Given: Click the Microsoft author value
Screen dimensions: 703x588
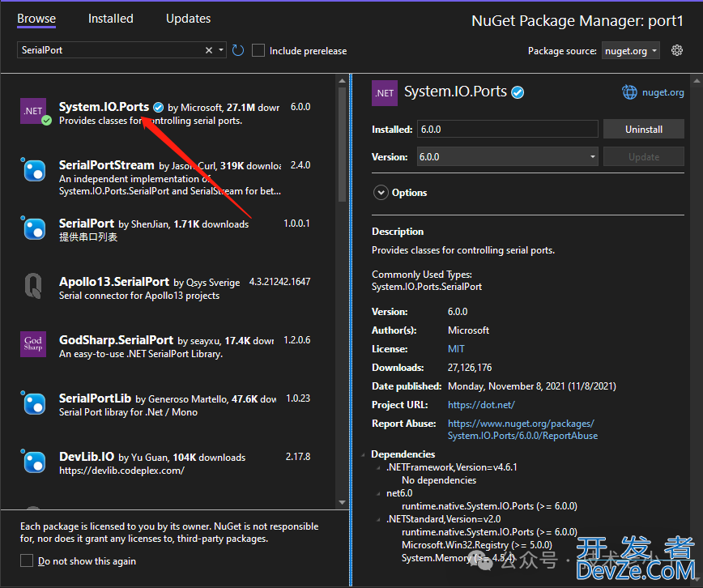Looking at the screenshot, I should click(x=468, y=330).
